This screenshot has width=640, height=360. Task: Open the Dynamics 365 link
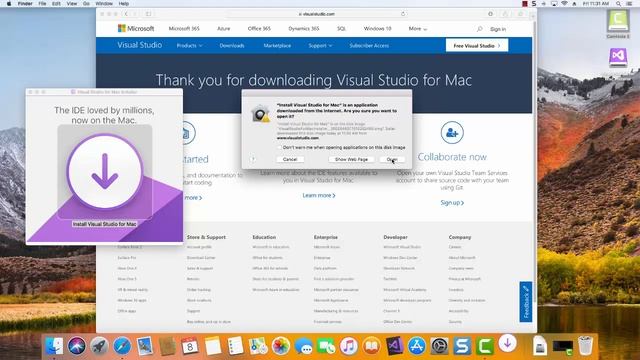[304, 29]
